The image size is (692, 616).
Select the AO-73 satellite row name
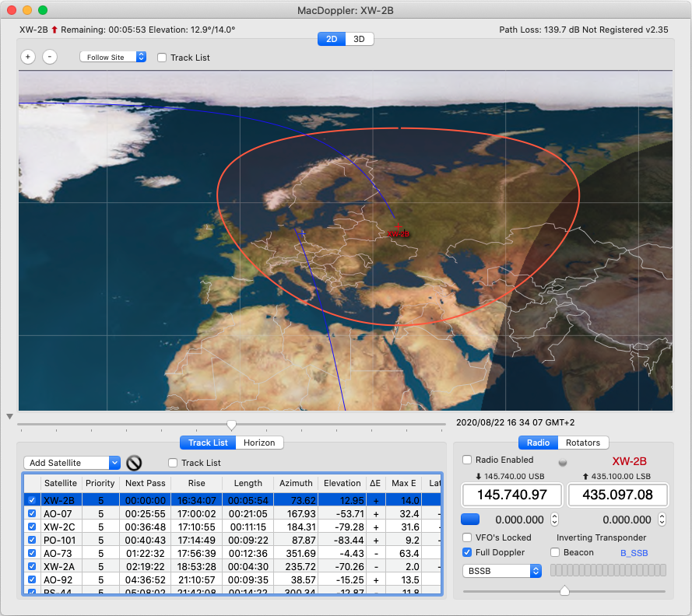pyautogui.click(x=58, y=553)
